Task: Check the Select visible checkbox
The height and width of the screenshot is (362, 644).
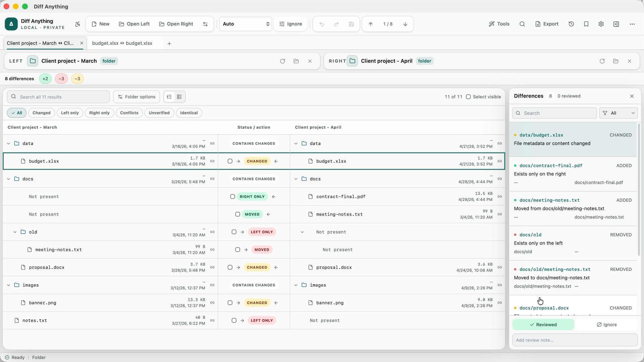Action: [x=468, y=97]
